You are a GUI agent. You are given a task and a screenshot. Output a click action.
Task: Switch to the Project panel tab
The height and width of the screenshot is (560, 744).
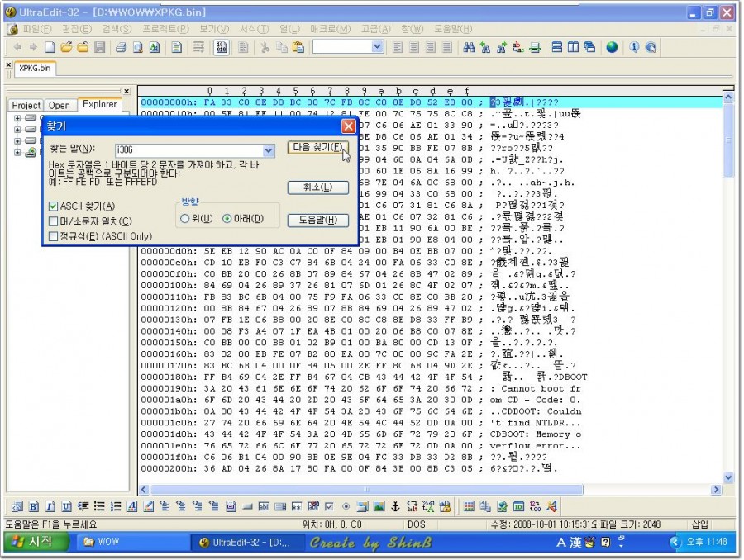click(26, 105)
